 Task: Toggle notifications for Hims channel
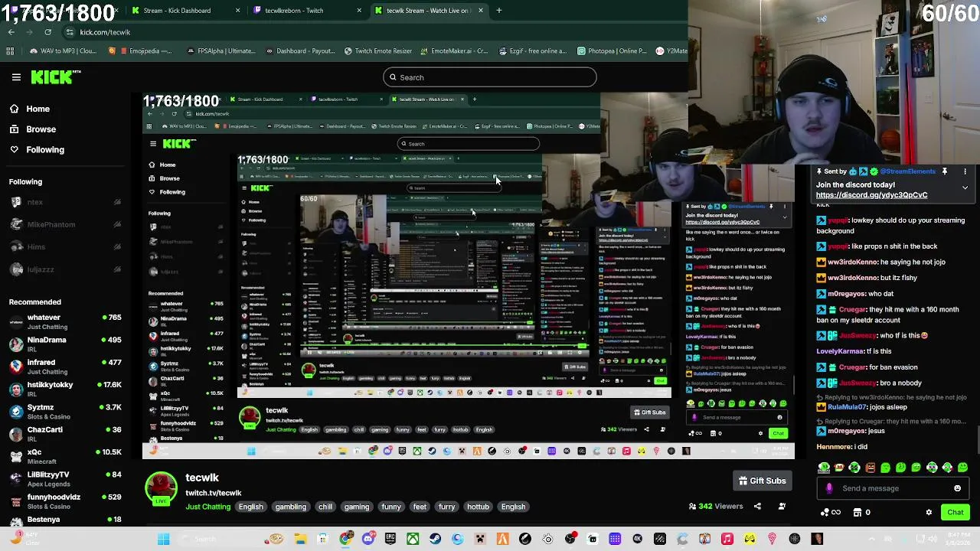(117, 246)
